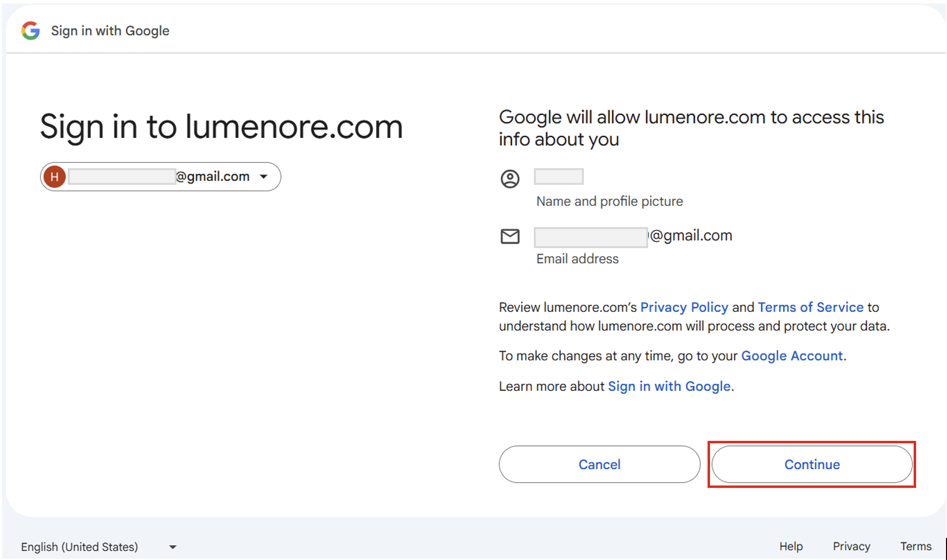
Task: Click the red H account avatar
Action: click(54, 177)
